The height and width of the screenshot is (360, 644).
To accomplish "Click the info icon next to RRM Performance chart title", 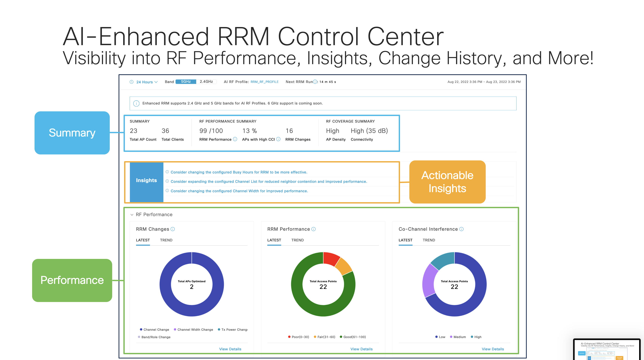I will coord(313,229).
